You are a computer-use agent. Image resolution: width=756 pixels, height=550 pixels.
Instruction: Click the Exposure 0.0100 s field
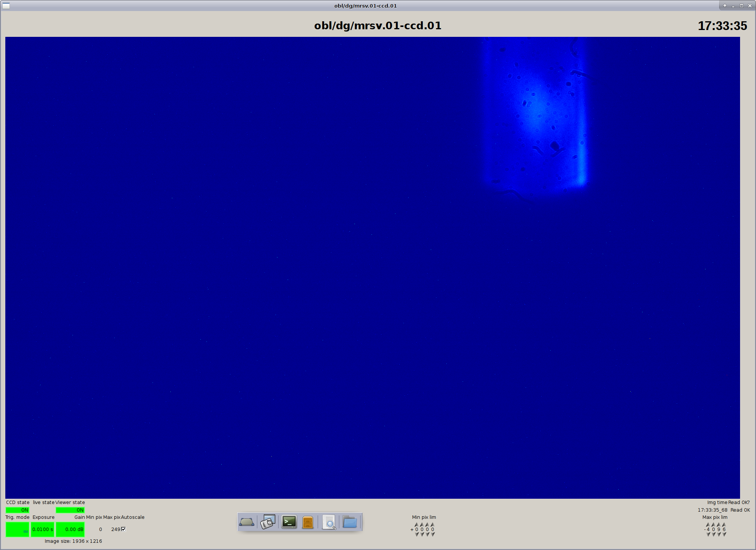tap(43, 529)
